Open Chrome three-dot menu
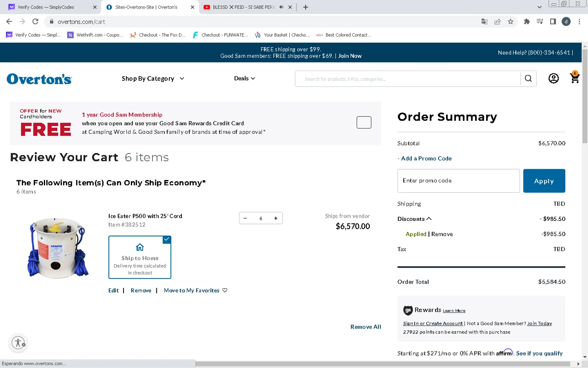 click(579, 22)
